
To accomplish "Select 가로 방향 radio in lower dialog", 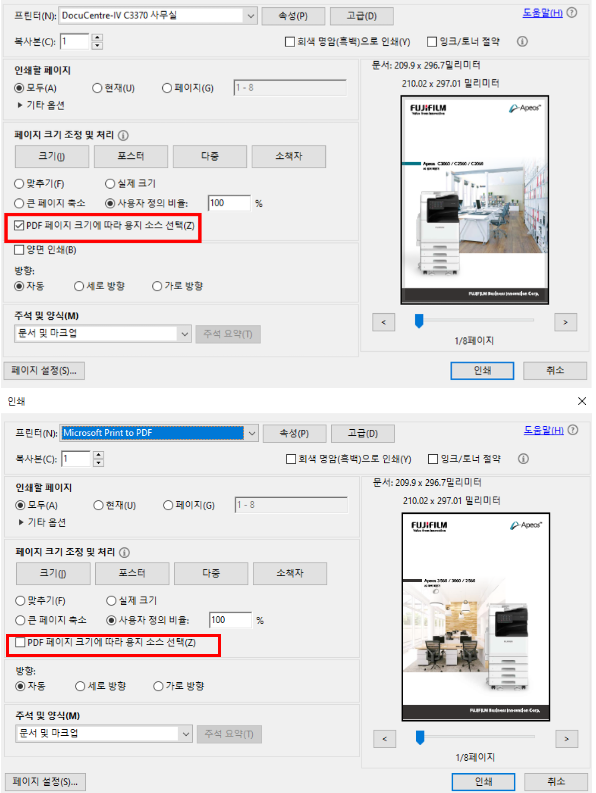I will pyautogui.click(x=158, y=686).
